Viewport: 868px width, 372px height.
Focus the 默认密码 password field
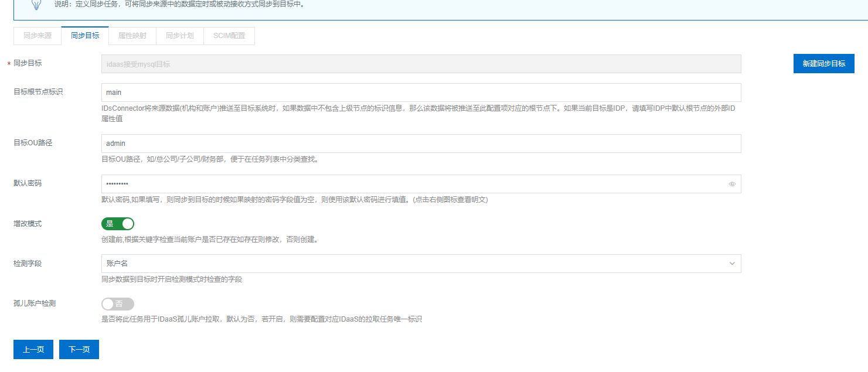click(410, 184)
